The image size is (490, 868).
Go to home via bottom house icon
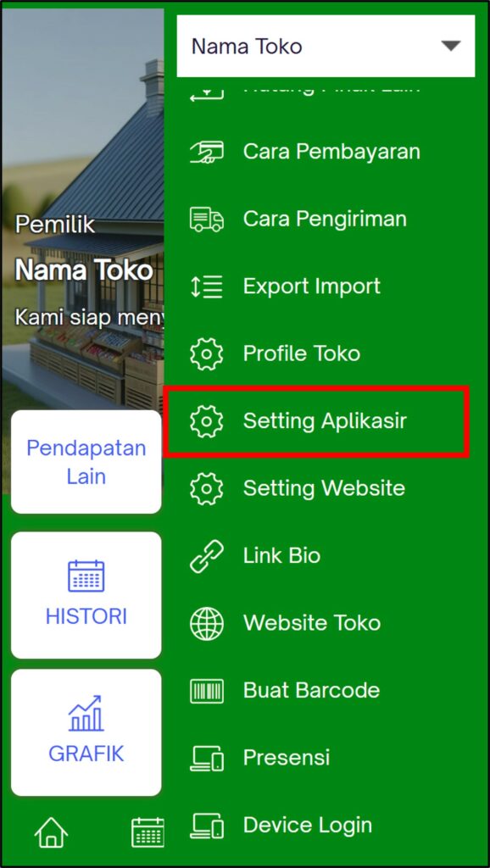click(x=51, y=832)
